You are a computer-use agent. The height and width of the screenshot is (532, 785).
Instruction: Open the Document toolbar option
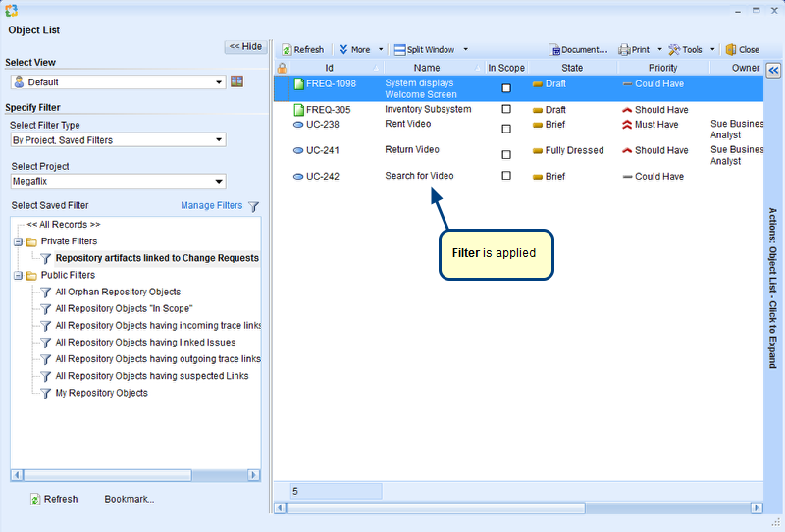point(579,49)
